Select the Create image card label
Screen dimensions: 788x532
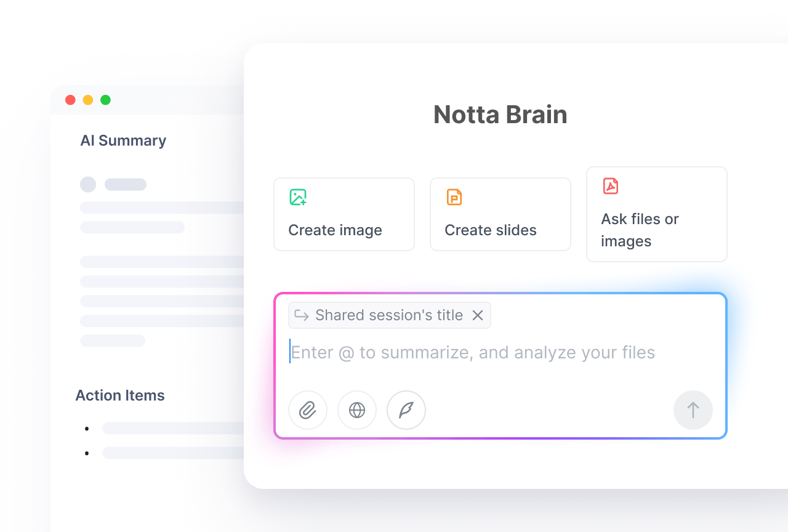tap(336, 230)
